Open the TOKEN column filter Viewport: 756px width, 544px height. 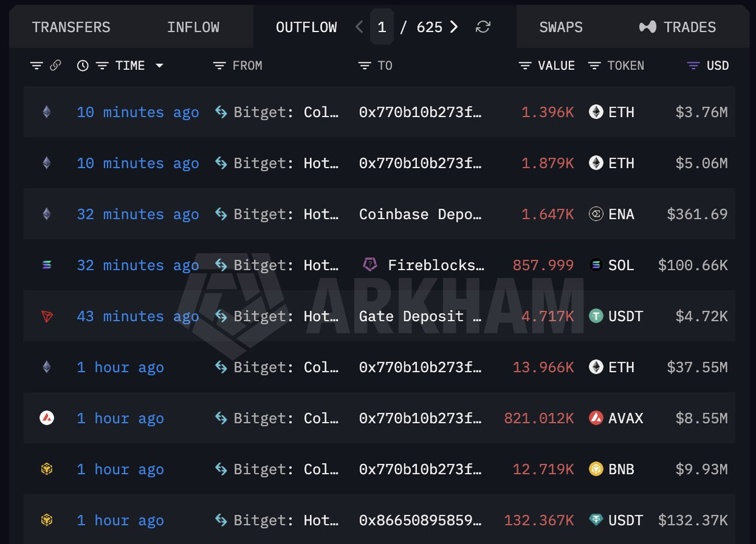[594, 65]
